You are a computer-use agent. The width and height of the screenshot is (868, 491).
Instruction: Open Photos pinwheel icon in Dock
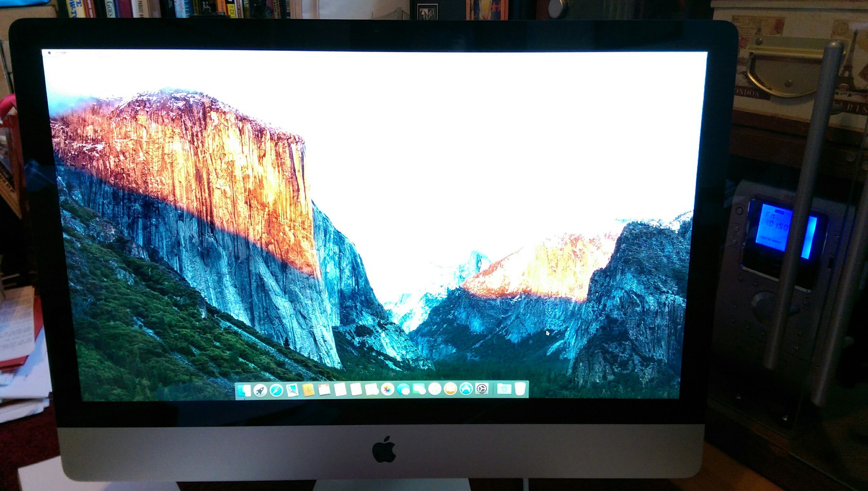pyautogui.click(x=387, y=389)
